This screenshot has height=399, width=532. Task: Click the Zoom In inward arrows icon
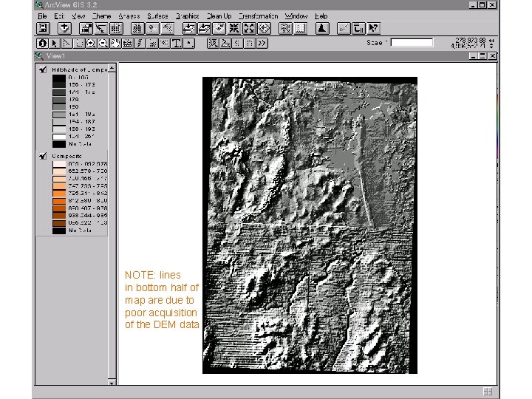coord(234,28)
